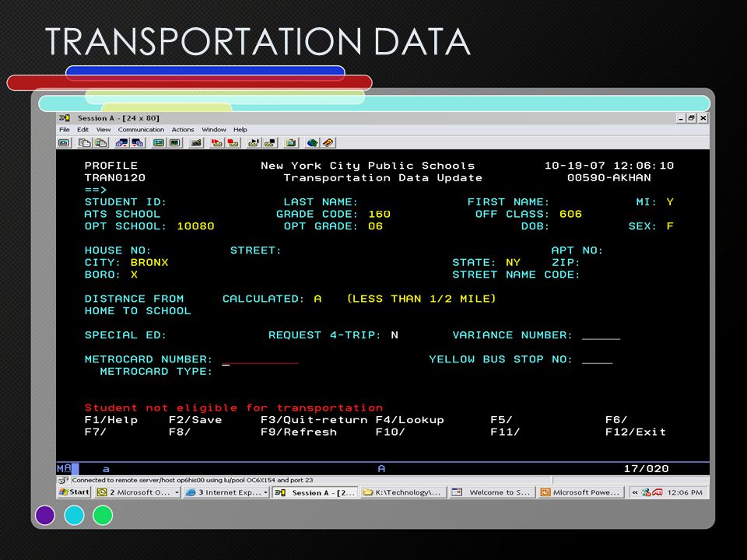
Task: Click the red square macro stop icon
Action: 233,142
